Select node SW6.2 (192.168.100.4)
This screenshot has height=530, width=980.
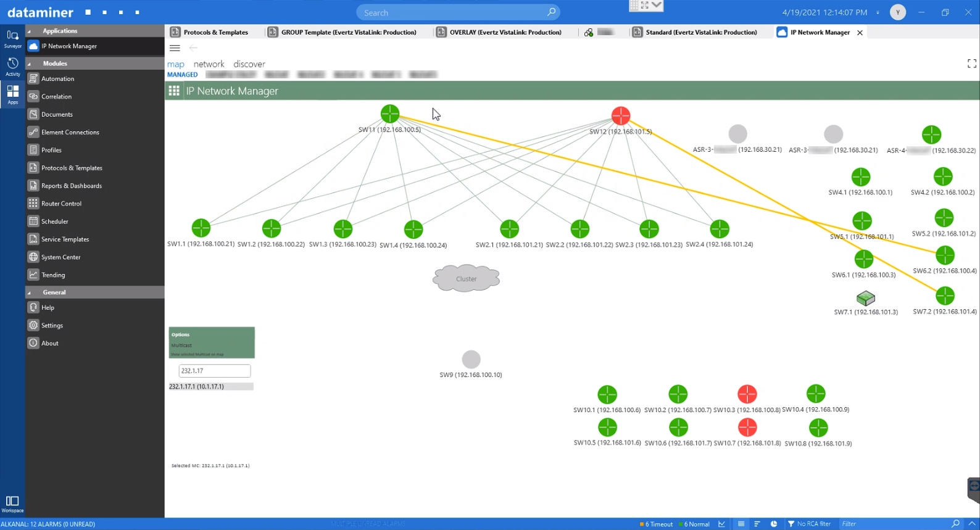[x=945, y=255]
